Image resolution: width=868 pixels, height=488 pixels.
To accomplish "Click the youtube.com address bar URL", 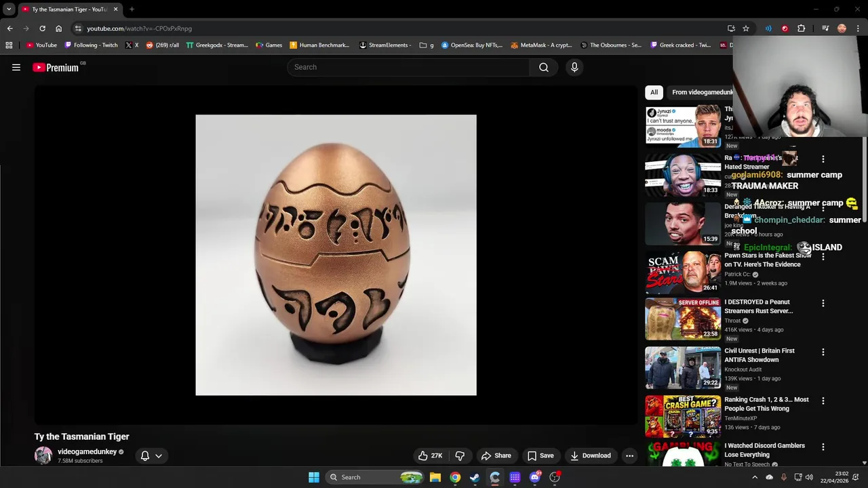I will 139,28.
